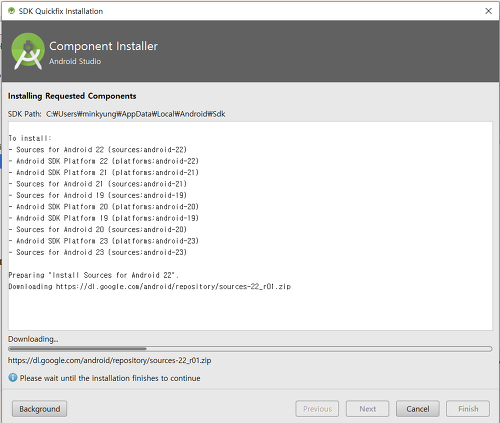Click 'Sources for Android 22' log line

[98, 150]
